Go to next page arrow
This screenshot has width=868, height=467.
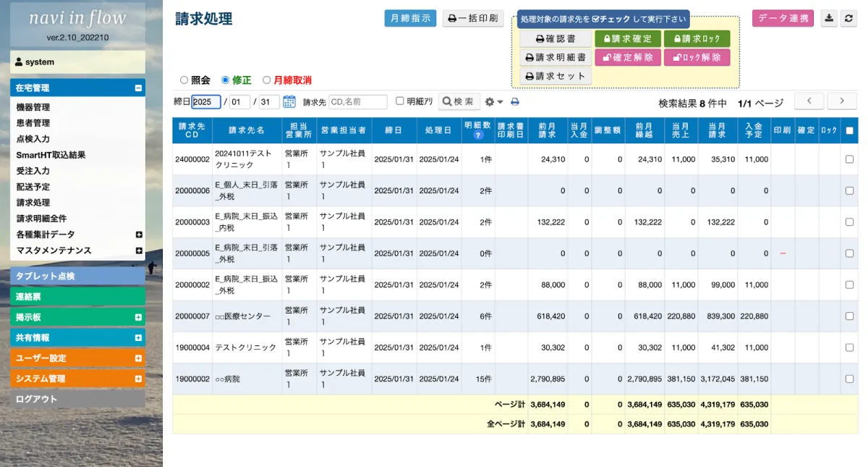coord(842,101)
